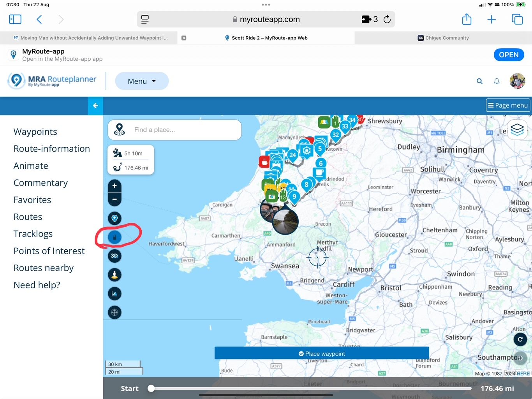Viewport: 532px width, 399px height.
Task: Go back to previous page
Action: pos(39,19)
